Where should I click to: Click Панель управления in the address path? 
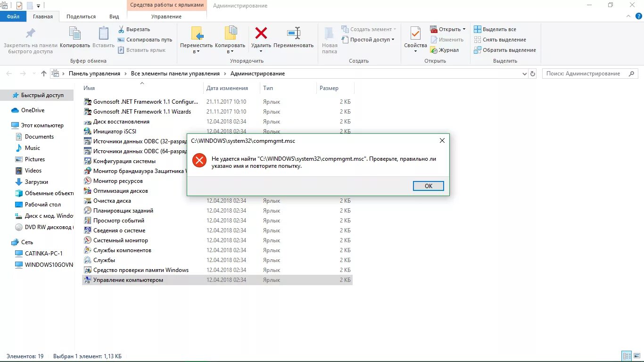[94, 74]
